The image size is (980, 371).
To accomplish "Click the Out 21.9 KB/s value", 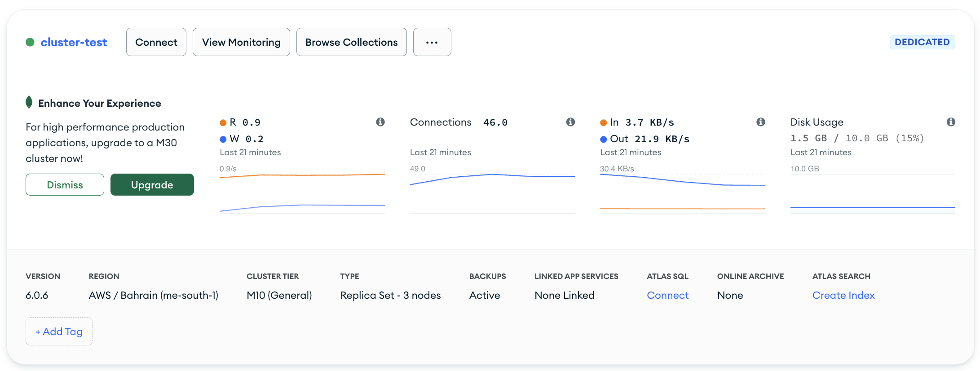I will click(662, 139).
